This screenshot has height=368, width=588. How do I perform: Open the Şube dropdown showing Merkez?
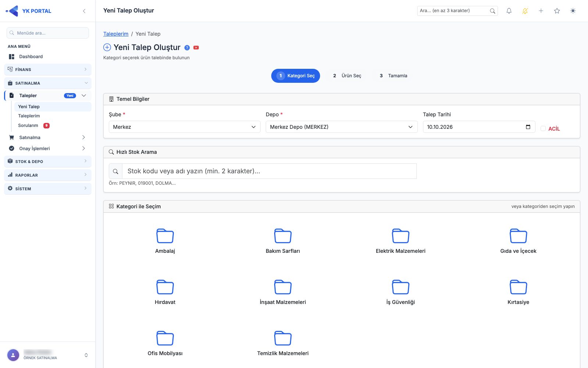pos(184,127)
